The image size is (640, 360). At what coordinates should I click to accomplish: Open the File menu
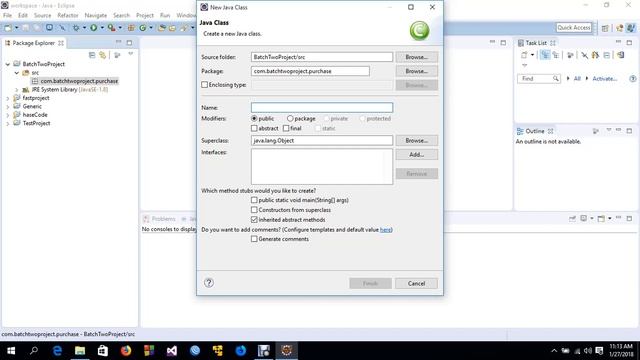pos(7,15)
